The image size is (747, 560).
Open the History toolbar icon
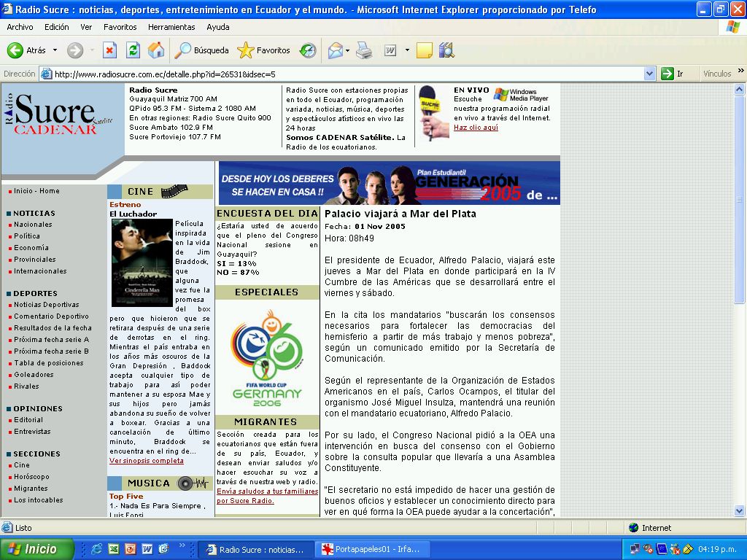click(308, 50)
